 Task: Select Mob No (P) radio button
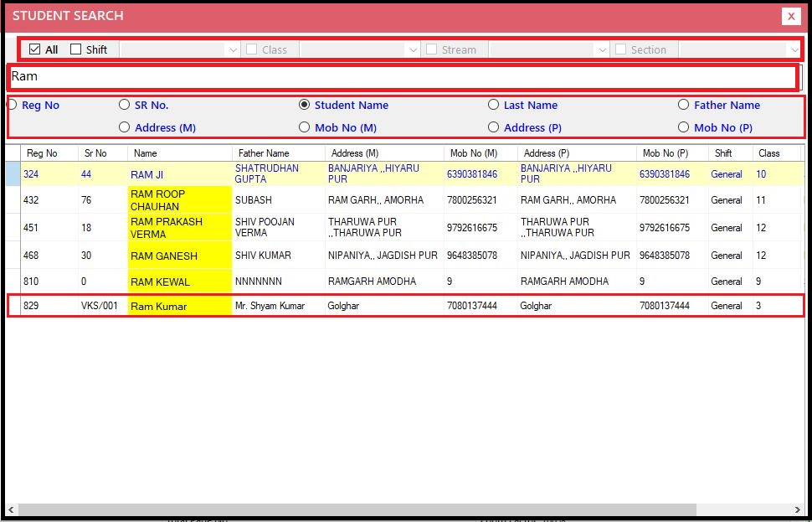point(683,127)
